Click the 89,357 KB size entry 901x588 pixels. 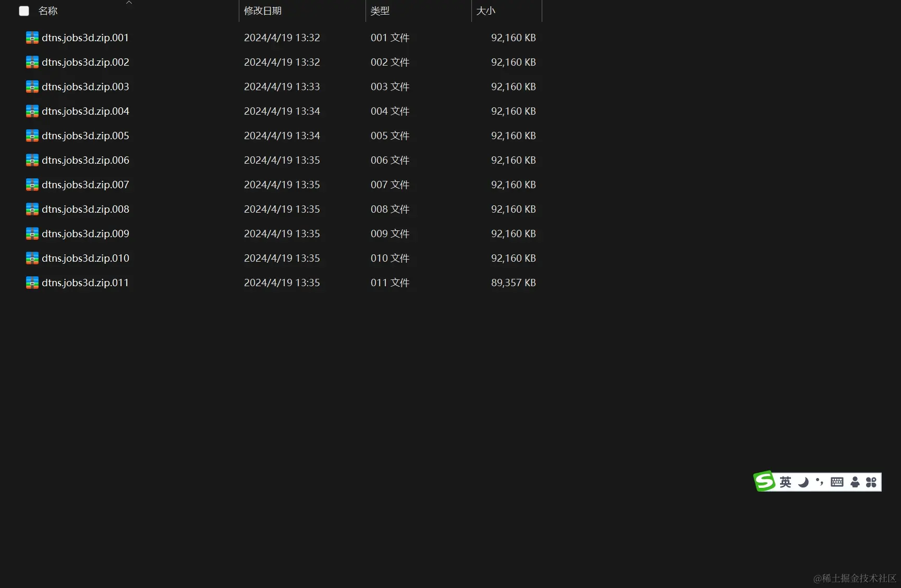click(513, 283)
